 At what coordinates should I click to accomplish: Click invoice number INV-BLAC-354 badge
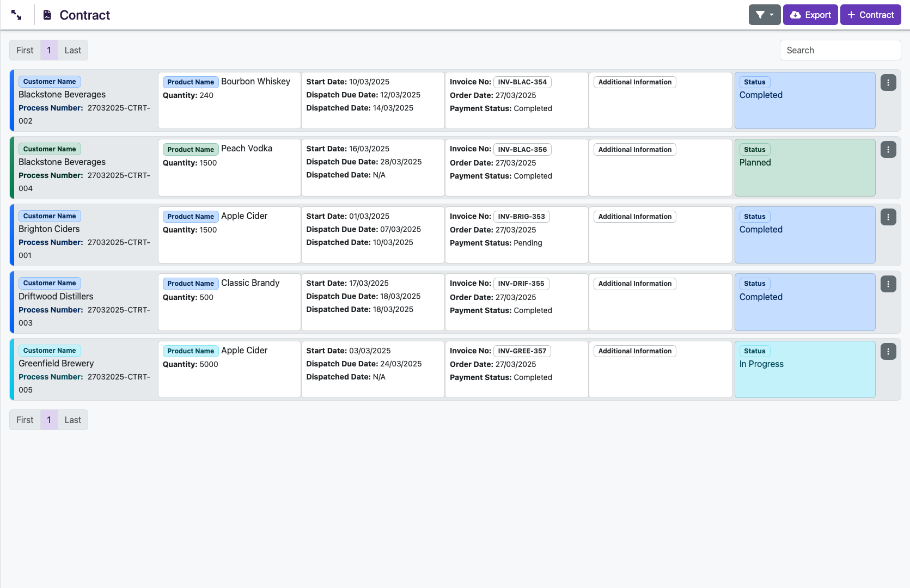tap(522, 82)
